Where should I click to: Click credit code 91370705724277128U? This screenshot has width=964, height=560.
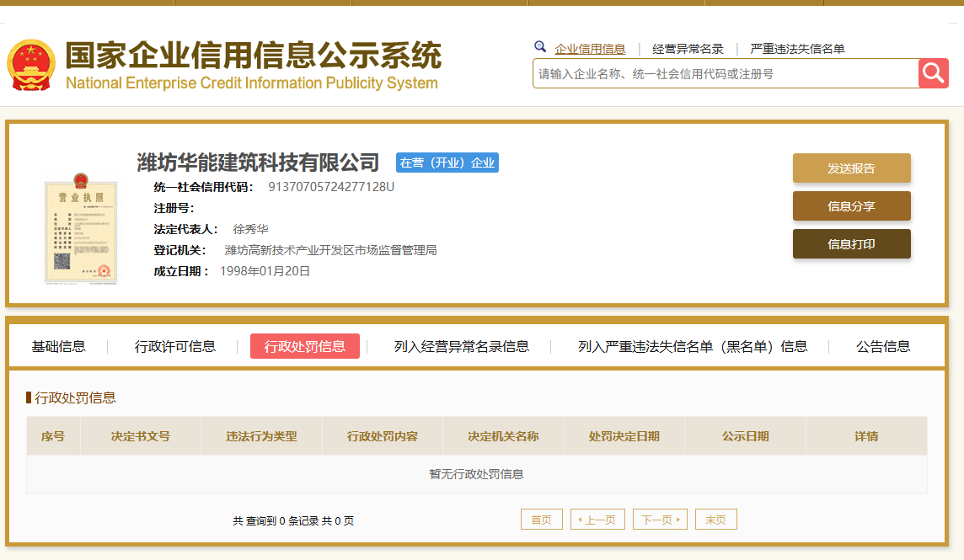331,187
